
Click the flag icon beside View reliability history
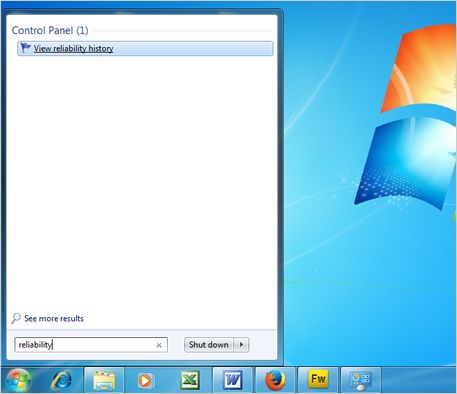click(x=25, y=48)
